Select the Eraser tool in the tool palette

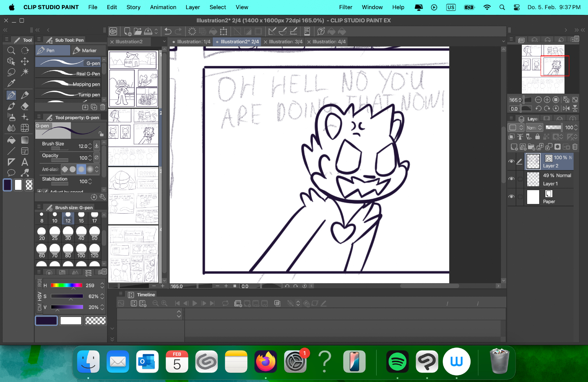click(25, 106)
